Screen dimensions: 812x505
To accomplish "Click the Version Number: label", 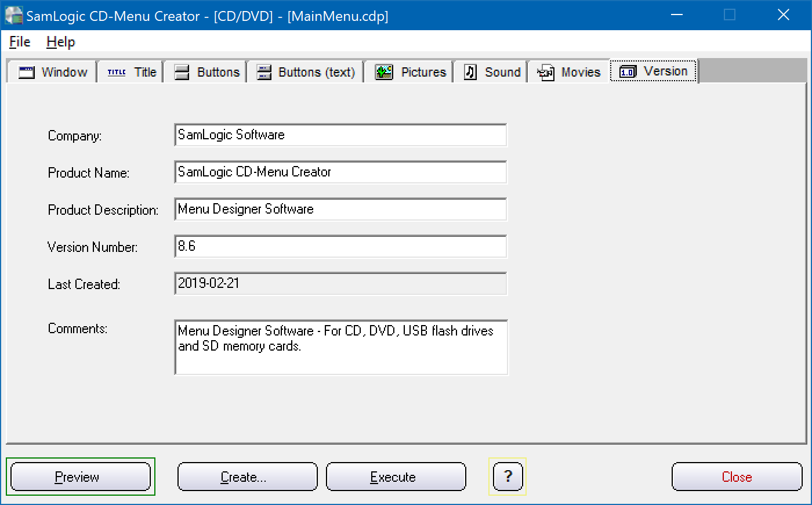I will tap(93, 247).
